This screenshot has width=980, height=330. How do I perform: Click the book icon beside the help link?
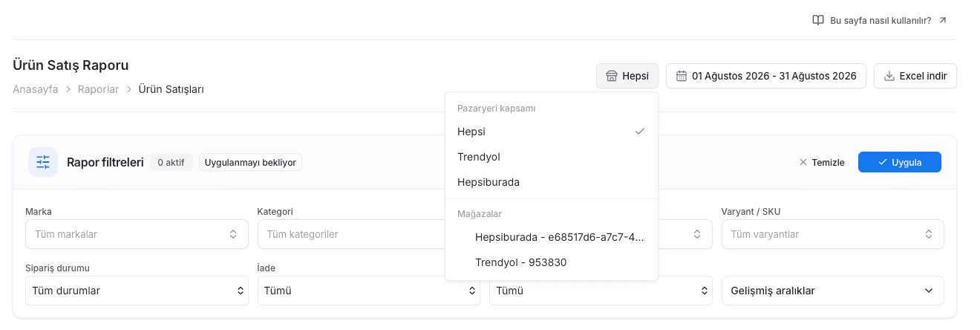click(818, 20)
